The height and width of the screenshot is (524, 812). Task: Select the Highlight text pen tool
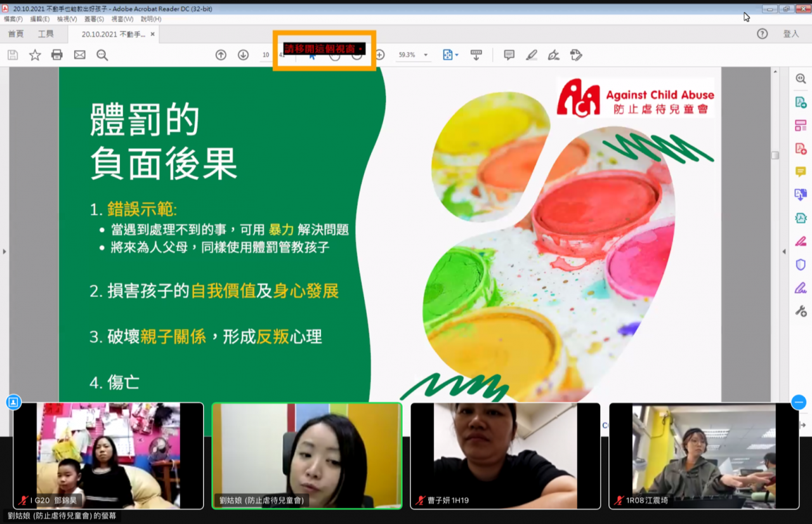[x=532, y=55]
